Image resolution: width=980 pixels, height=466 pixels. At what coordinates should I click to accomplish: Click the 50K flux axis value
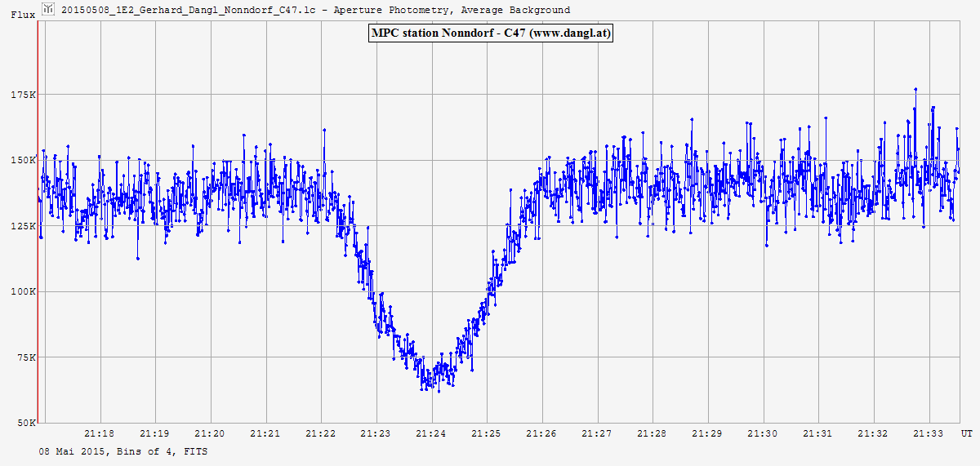(24, 423)
